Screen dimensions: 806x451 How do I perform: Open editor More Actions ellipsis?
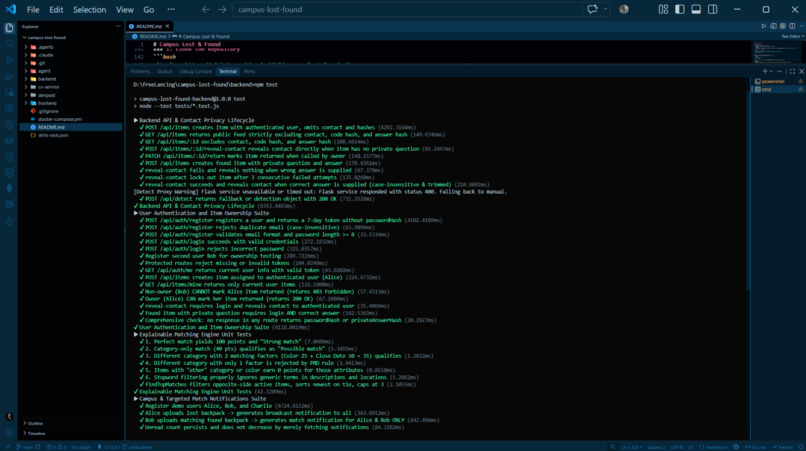click(801, 26)
